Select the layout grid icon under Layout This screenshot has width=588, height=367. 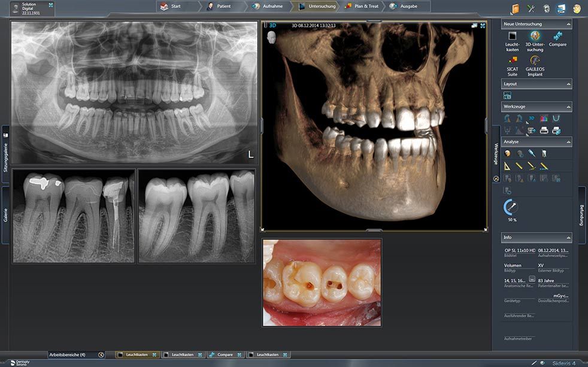(507, 95)
